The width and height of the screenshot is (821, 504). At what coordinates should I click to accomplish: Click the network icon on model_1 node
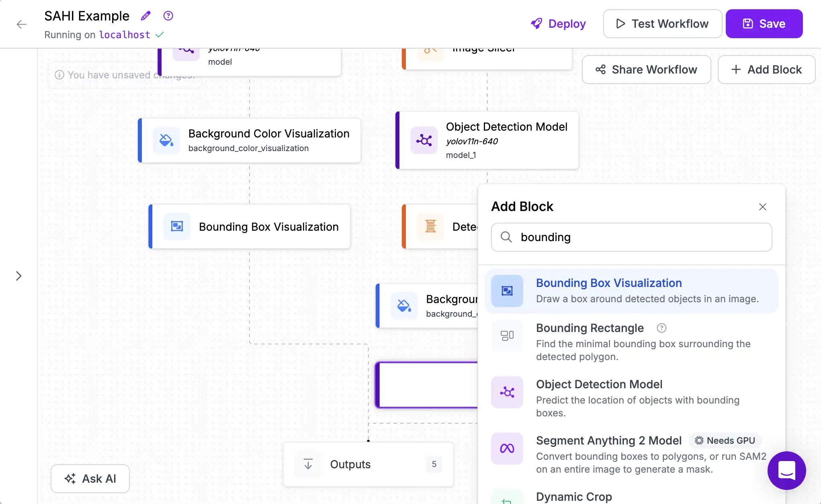[424, 140]
